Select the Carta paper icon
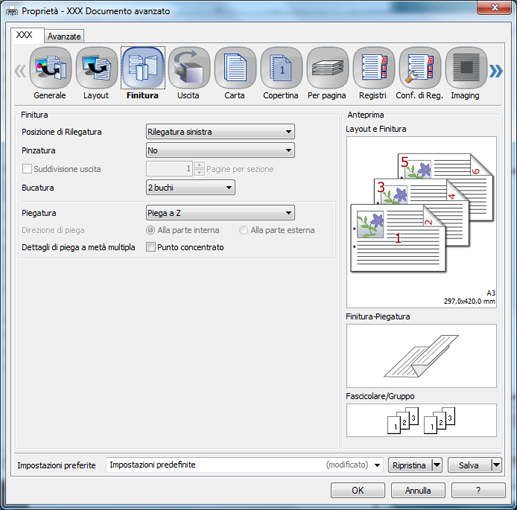 235,68
